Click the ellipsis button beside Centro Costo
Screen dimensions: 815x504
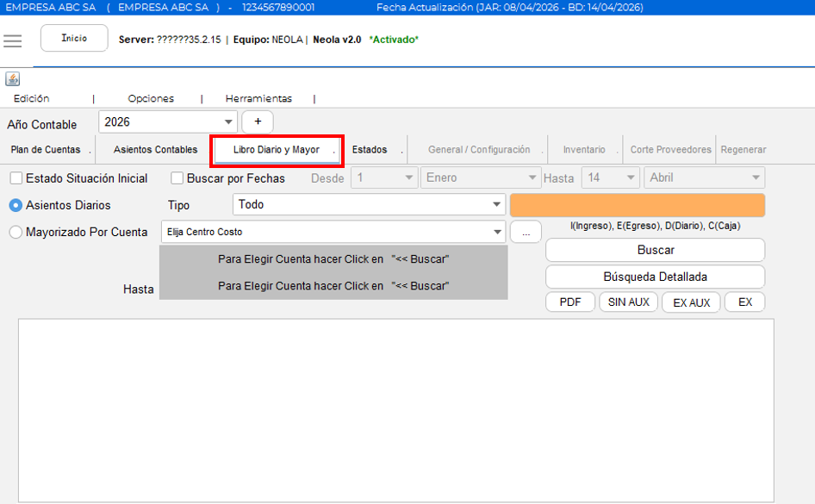click(526, 233)
